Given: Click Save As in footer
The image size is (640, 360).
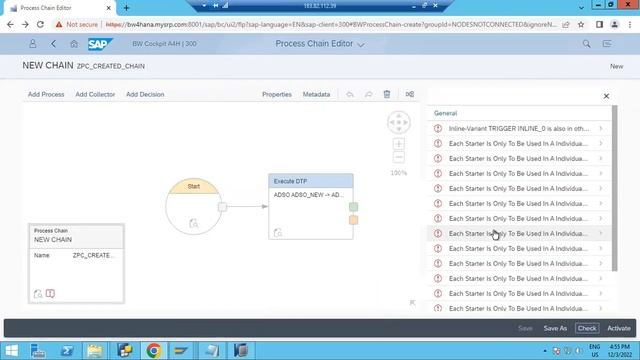Looking at the screenshot, I should point(555,328).
